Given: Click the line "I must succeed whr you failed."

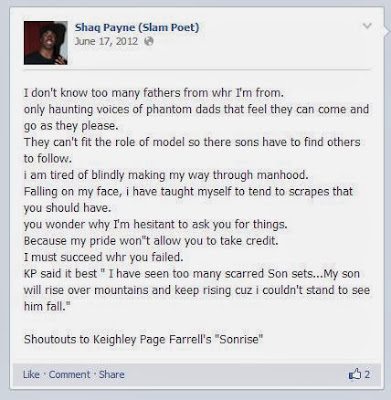Looking at the screenshot, I should [103, 257].
